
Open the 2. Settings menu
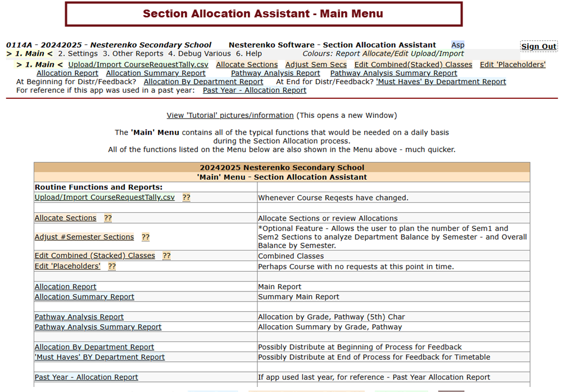[78, 54]
